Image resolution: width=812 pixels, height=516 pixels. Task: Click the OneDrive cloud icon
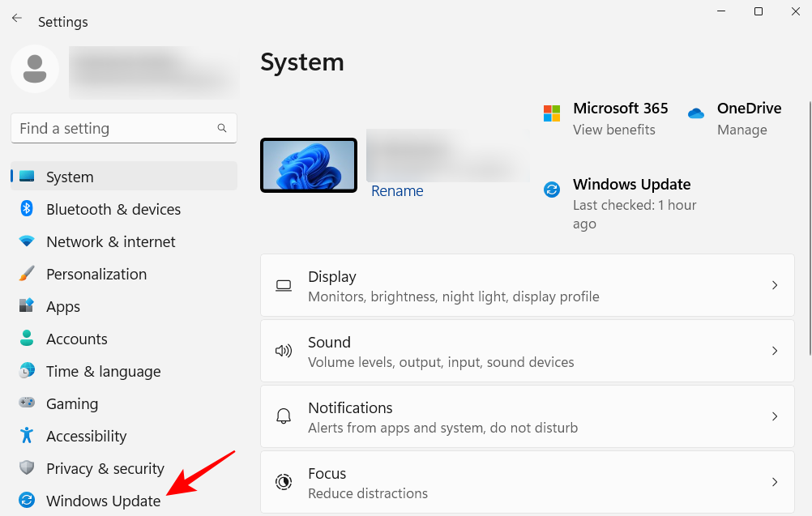point(695,114)
